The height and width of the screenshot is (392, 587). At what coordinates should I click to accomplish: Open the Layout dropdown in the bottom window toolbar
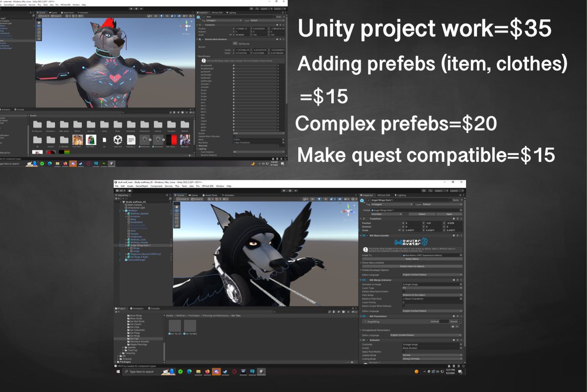tap(457, 191)
